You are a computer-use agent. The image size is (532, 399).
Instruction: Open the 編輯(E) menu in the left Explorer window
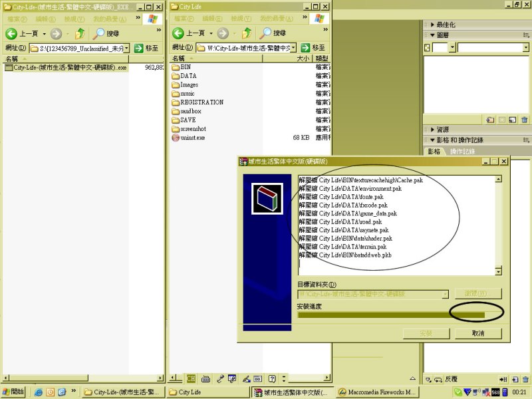(45, 19)
